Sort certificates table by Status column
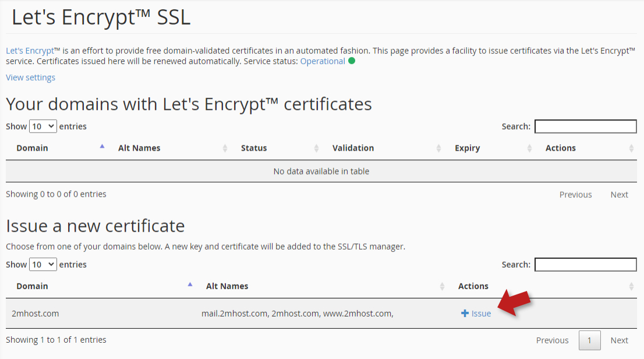The image size is (644, 359). [254, 148]
